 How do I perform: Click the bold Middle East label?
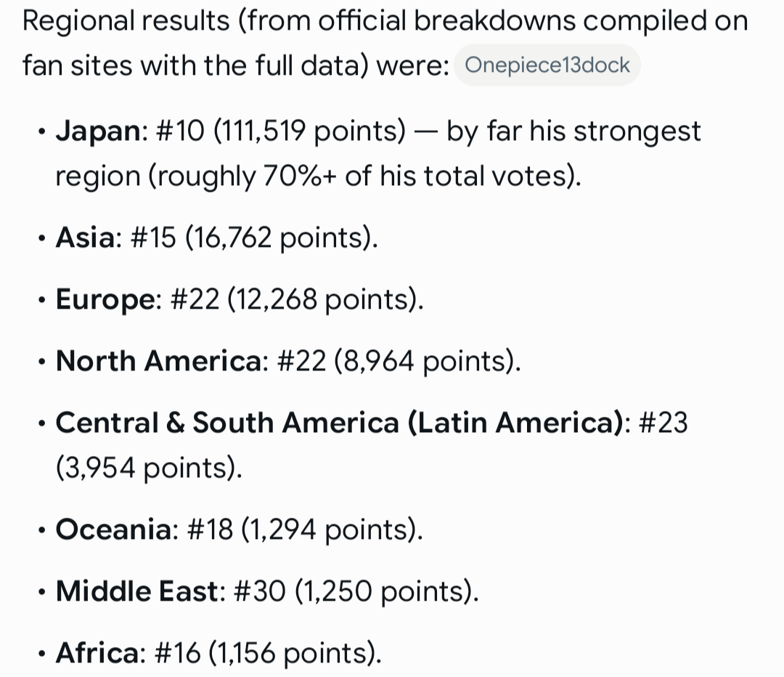pyautogui.click(x=137, y=591)
